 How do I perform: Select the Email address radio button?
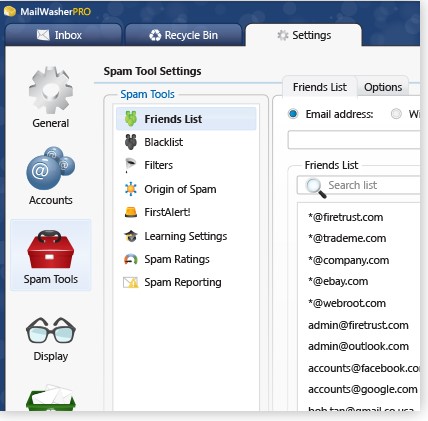(x=293, y=114)
